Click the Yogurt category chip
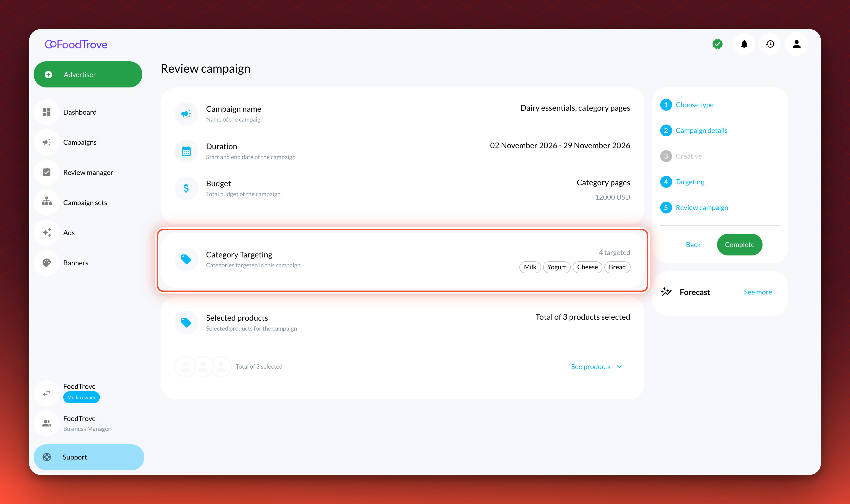Screen dimensions: 850x504 pos(557,267)
